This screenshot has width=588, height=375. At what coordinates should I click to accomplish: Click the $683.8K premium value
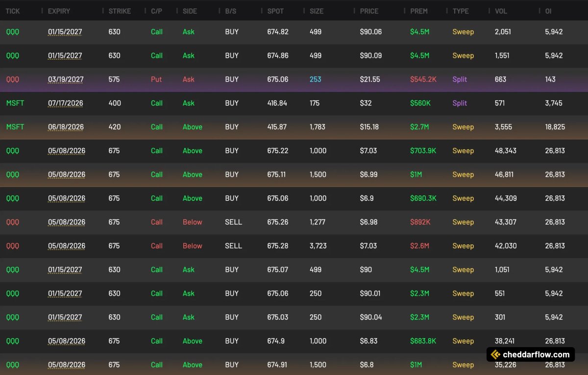[x=423, y=341]
